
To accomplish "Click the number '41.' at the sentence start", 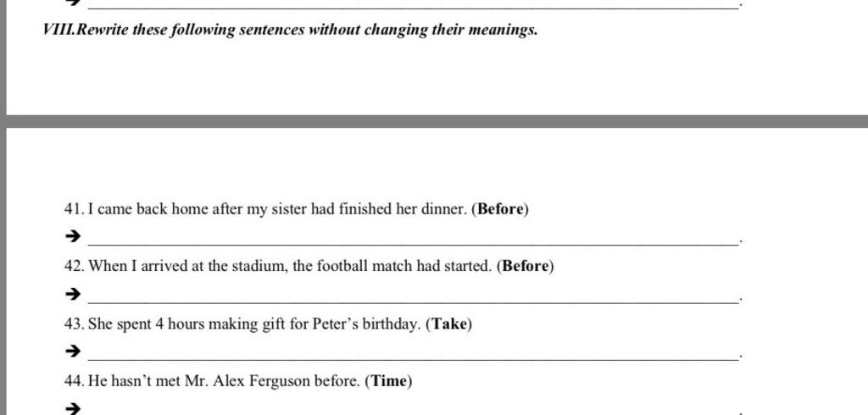I will (75, 209).
